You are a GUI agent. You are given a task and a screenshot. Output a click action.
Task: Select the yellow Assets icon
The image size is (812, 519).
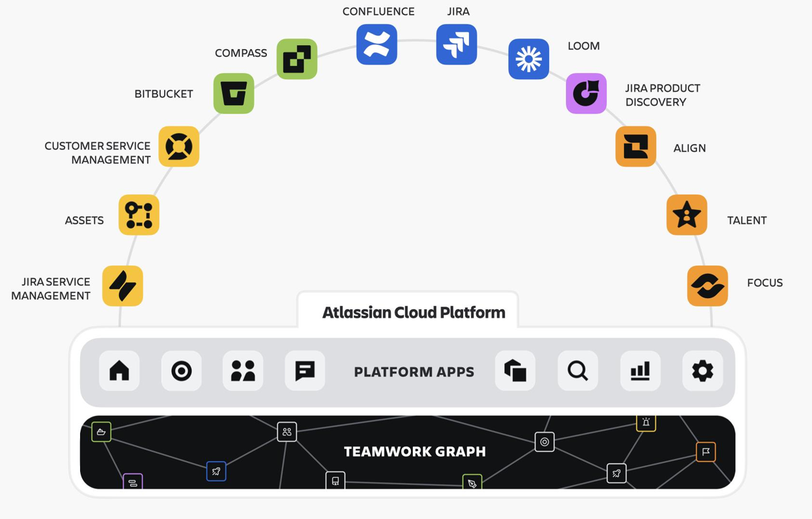[139, 215]
